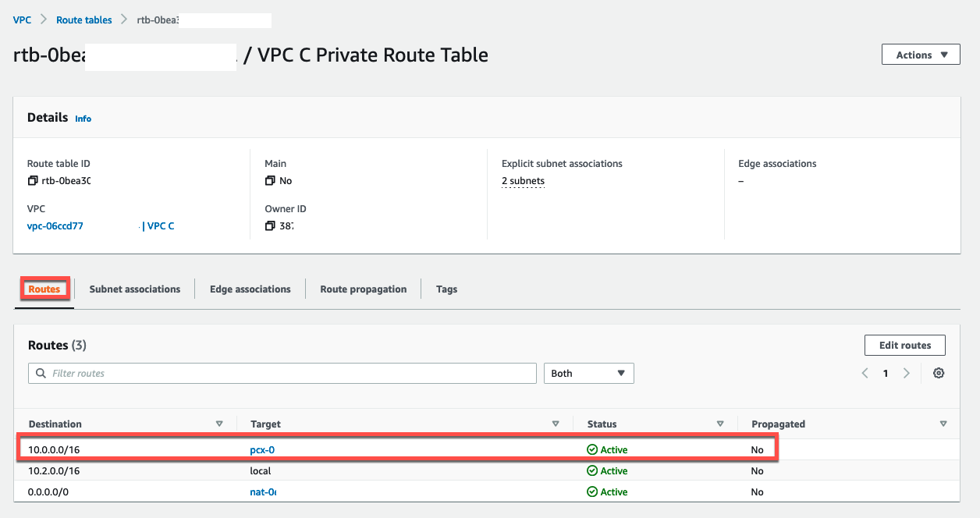Copy the Main value using copy icon
This screenshot has height=518, width=980.
click(x=270, y=181)
